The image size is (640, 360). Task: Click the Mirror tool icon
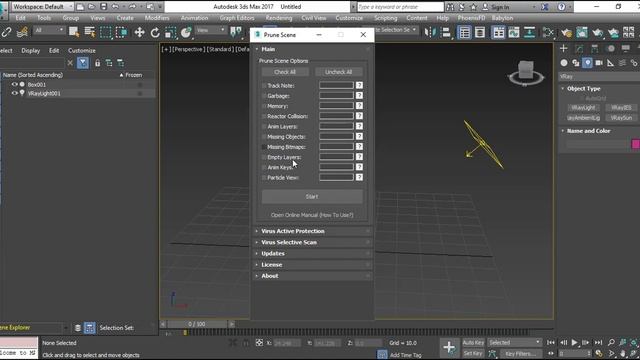(x=430, y=32)
